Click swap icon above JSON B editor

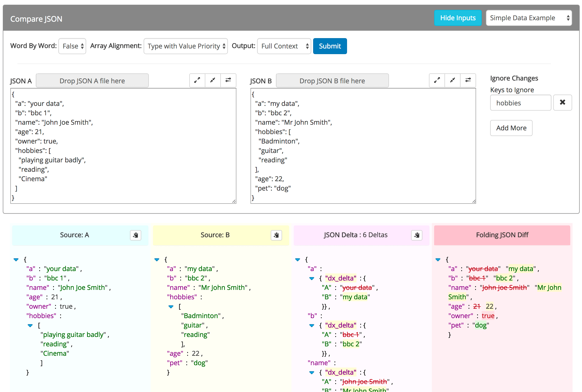coord(468,80)
